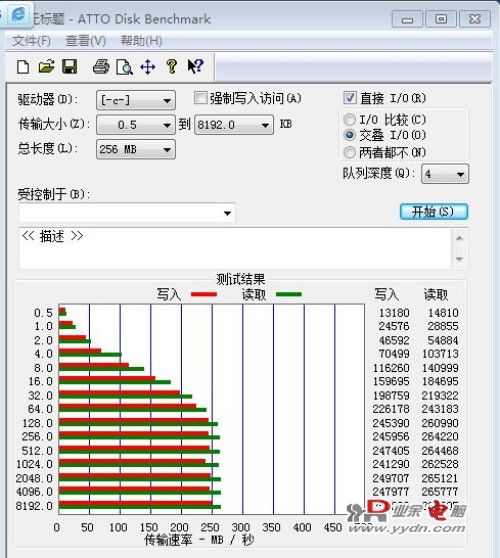
Task: Click the red 写入 legend swatch
Action: coord(204,294)
